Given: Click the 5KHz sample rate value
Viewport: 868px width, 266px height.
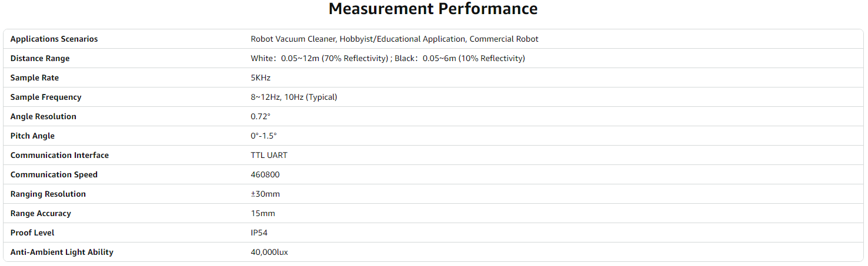Looking at the screenshot, I should (x=261, y=78).
